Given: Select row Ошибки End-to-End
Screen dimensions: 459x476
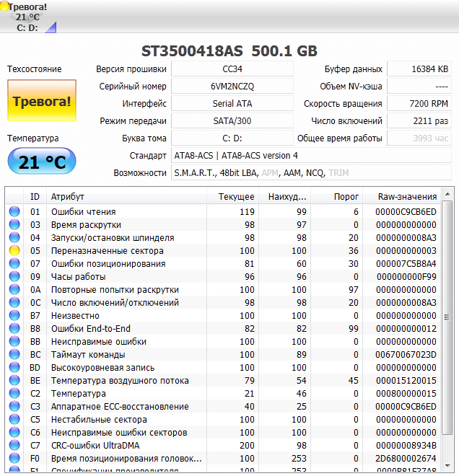Looking at the screenshot, I should point(223,328).
